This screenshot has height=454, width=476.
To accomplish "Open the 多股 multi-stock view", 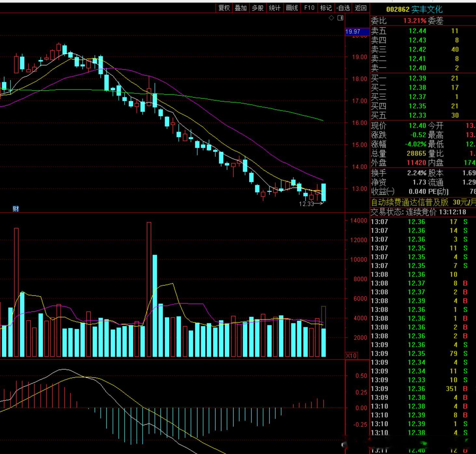I will point(258,8).
